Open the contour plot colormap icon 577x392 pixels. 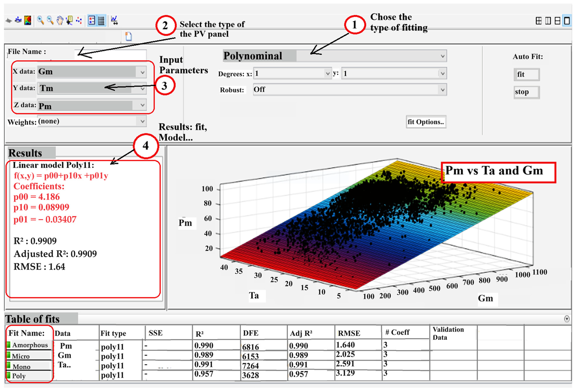click(x=28, y=20)
